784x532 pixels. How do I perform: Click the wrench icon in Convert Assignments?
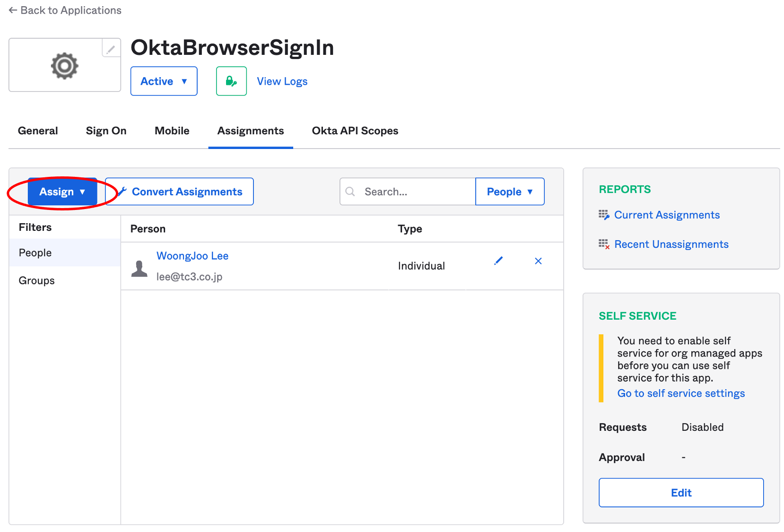pyautogui.click(x=122, y=192)
